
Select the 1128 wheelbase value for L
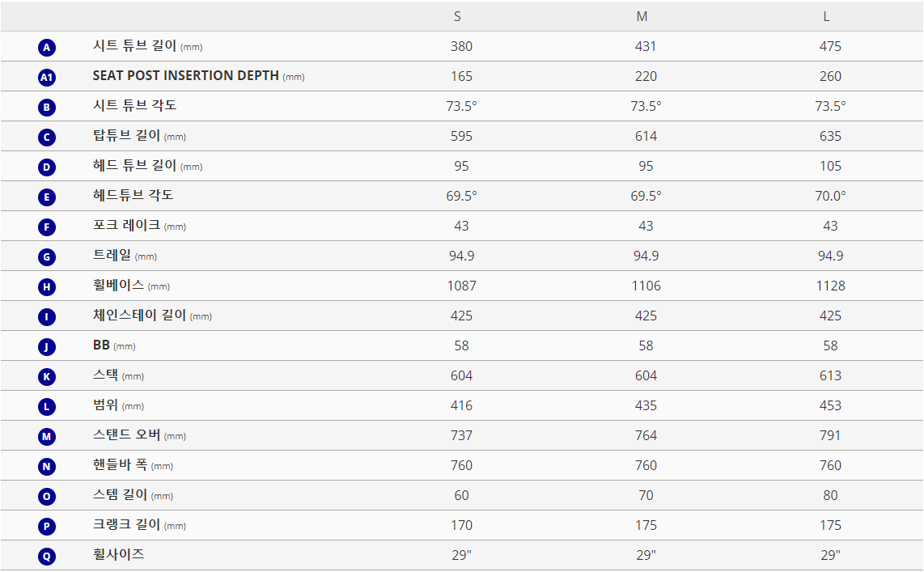(x=830, y=286)
